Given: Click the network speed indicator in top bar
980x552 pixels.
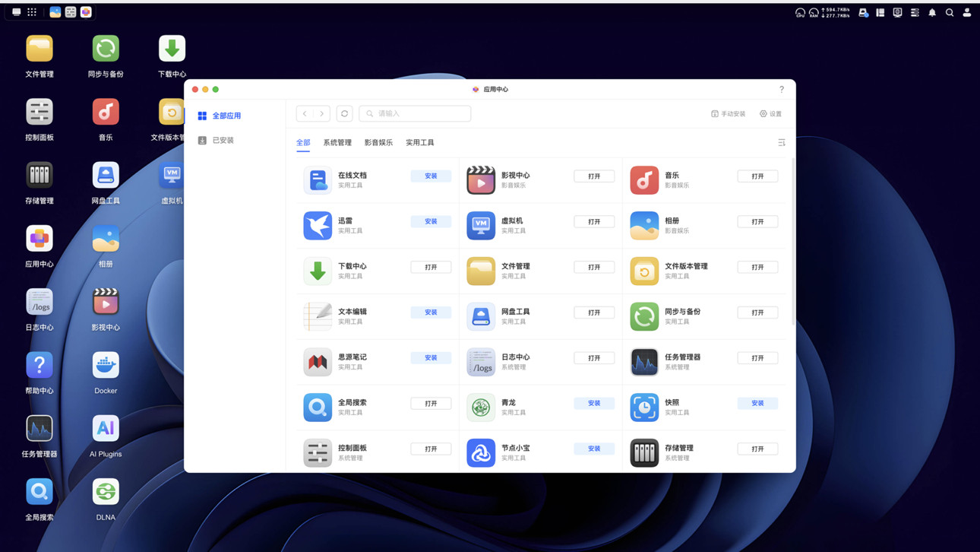Looking at the screenshot, I should [836, 13].
